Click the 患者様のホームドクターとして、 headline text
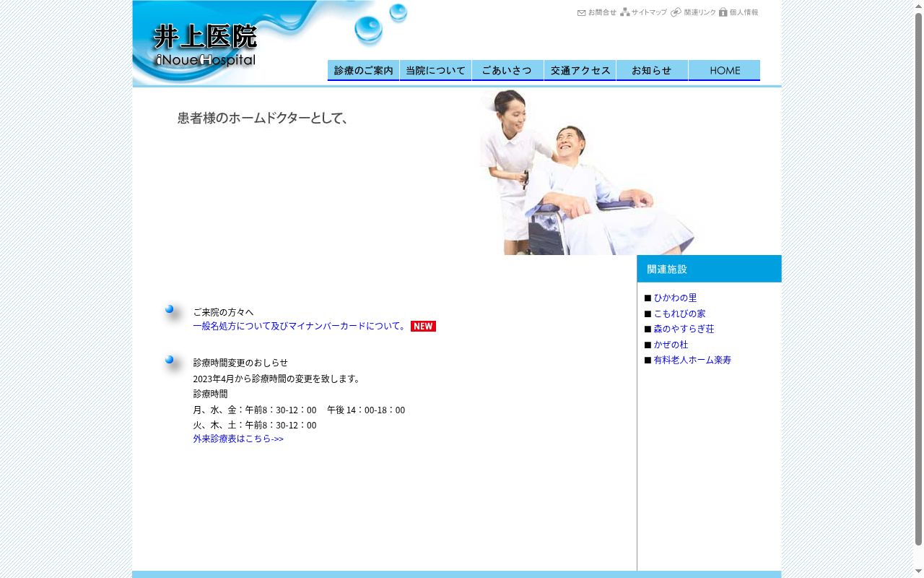924x578 pixels. pos(263,118)
